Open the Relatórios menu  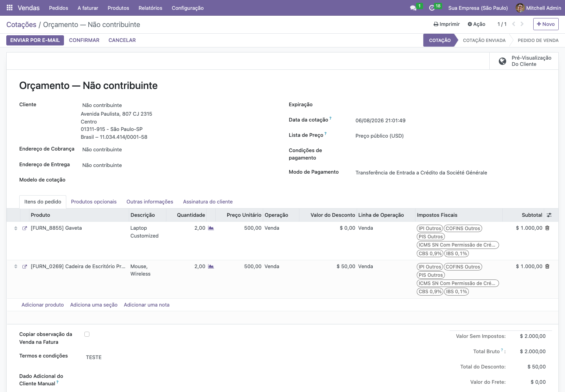150,8
